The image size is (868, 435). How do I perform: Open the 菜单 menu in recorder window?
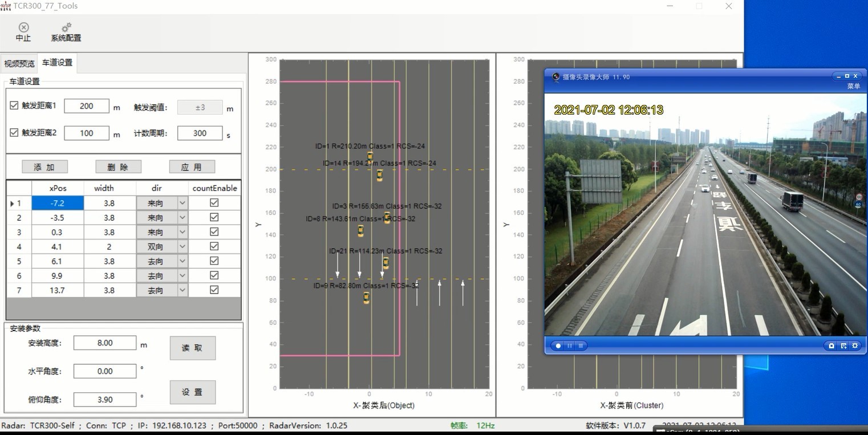coord(853,86)
